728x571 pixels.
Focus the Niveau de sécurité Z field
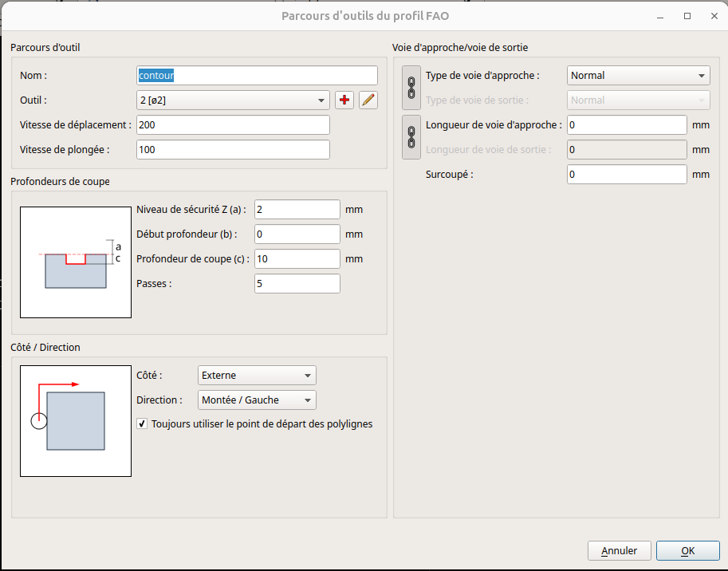click(297, 210)
